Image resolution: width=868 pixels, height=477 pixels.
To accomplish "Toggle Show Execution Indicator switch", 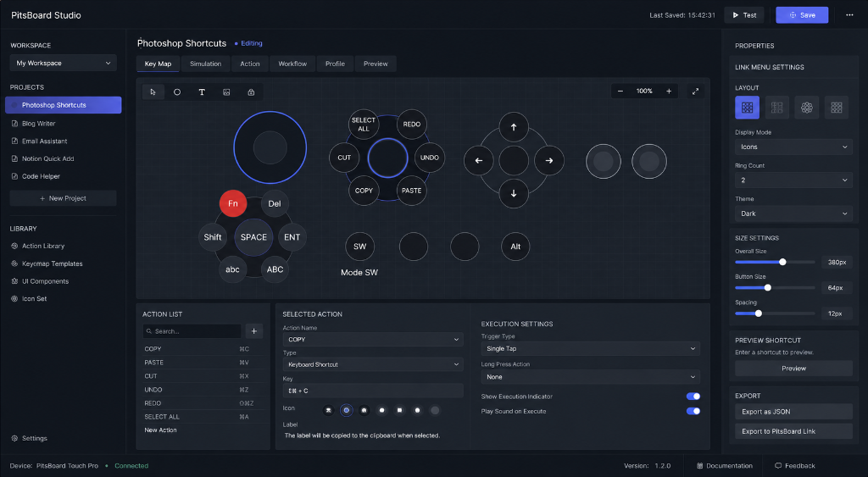I will pyautogui.click(x=693, y=397).
